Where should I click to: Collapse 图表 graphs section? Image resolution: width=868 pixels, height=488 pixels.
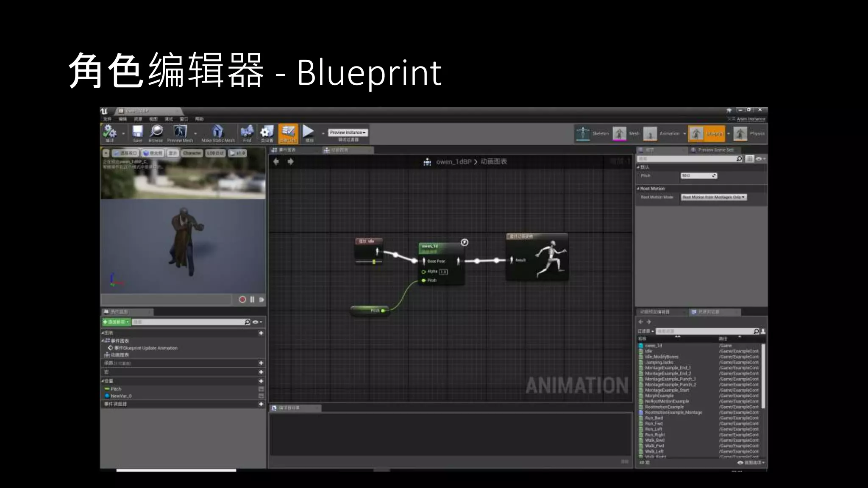[103, 333]
